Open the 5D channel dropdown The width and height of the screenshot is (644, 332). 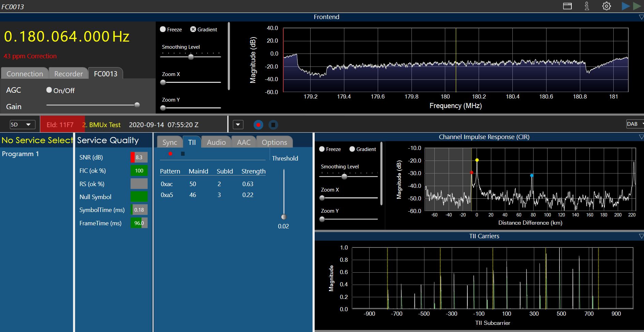point(22,125)
